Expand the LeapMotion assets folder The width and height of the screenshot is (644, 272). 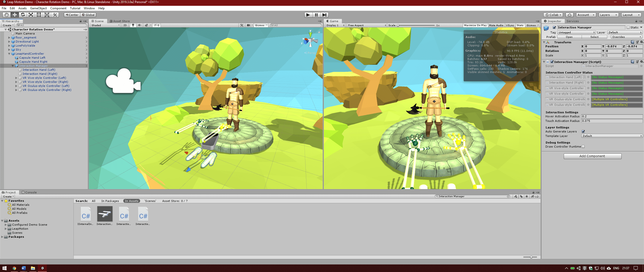click(x=6, y=229)
